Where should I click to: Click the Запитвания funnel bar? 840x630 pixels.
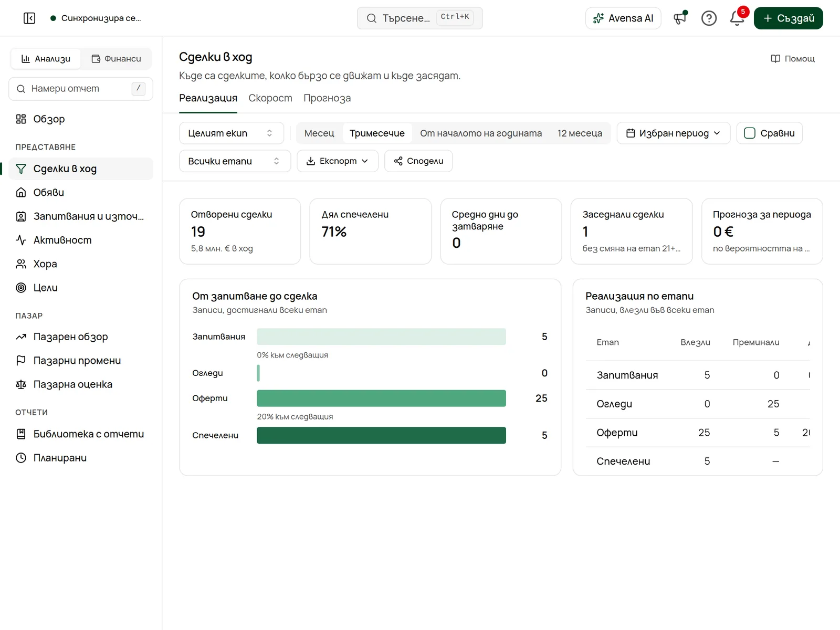381,337
